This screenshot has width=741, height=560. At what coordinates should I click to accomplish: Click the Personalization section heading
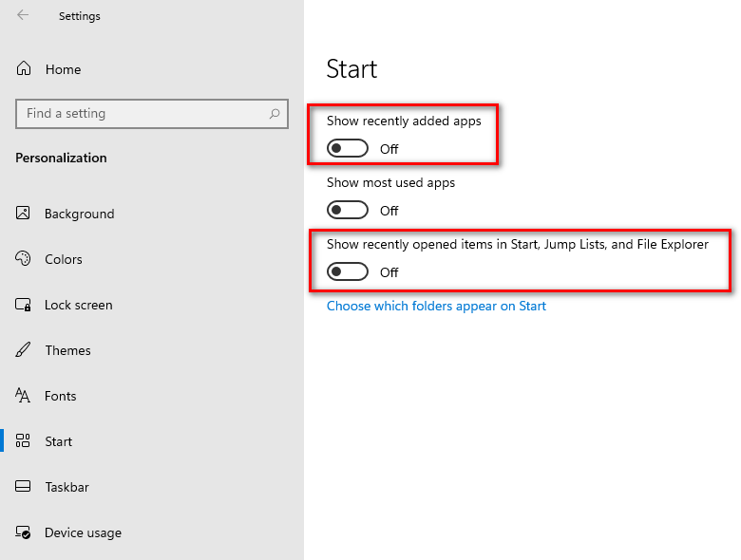61,158
